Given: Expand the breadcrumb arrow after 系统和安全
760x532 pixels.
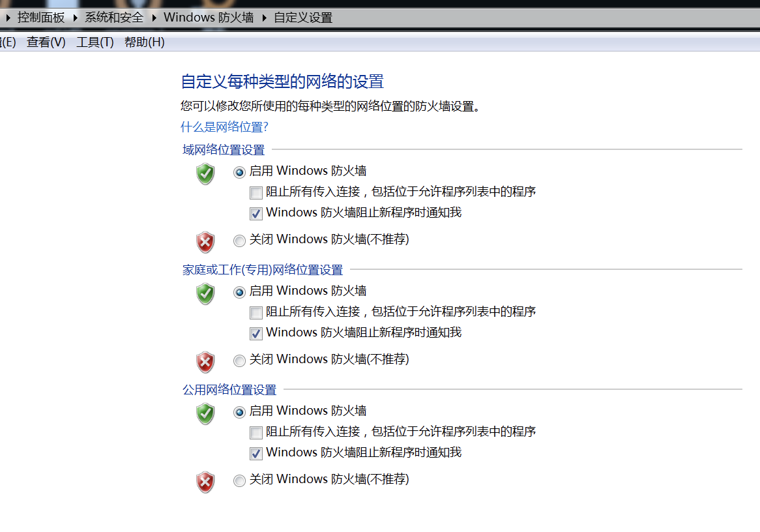Looking at the screenshot, I should pos(154,18).
